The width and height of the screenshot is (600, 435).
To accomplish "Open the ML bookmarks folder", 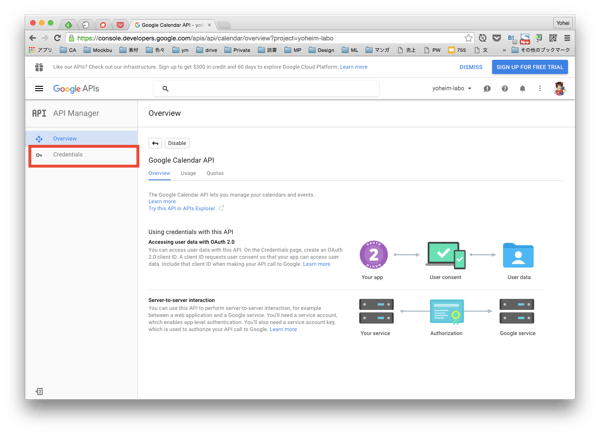I will coord(350,50).
